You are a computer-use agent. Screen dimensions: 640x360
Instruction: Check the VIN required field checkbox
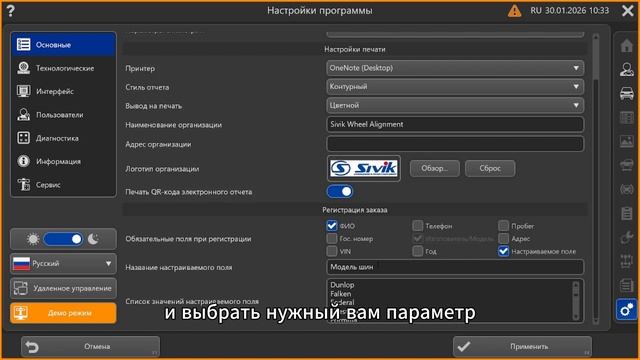(332, 251)
